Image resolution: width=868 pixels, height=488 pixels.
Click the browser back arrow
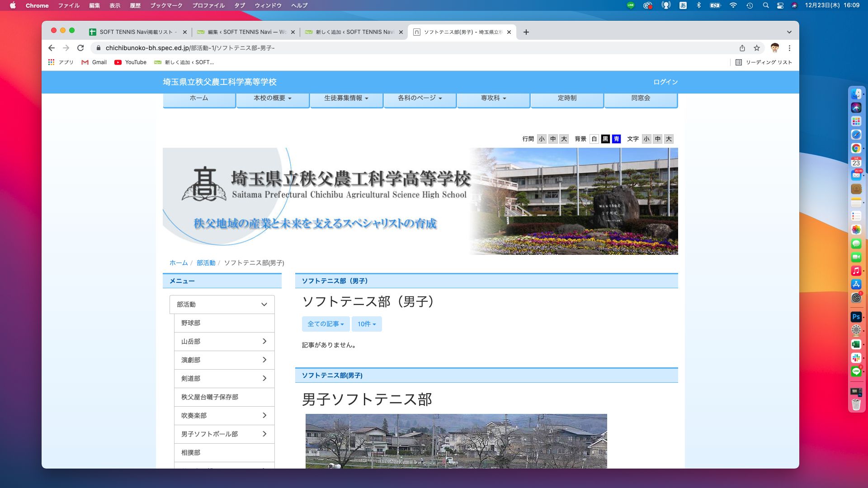coord(52,48)
